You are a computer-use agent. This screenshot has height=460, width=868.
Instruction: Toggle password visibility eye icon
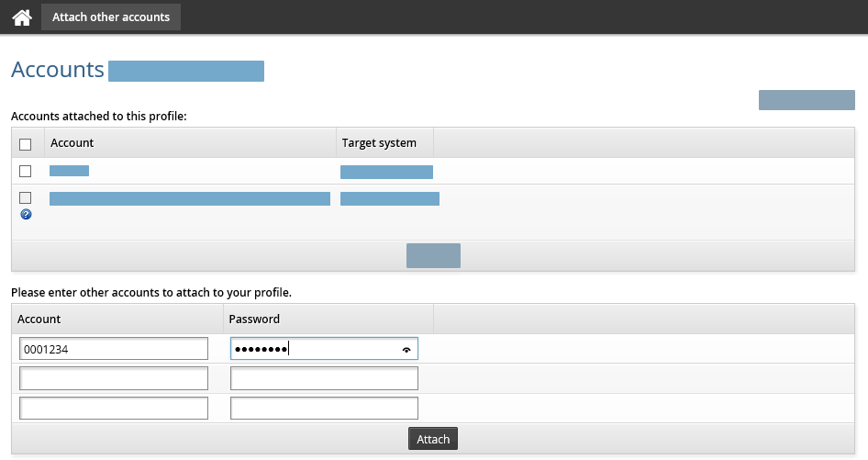[x=406, y=350]
